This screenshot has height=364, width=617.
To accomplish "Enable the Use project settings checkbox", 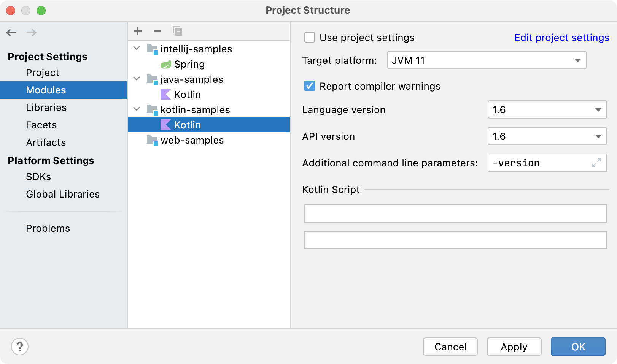I will (x=310, y=38).
